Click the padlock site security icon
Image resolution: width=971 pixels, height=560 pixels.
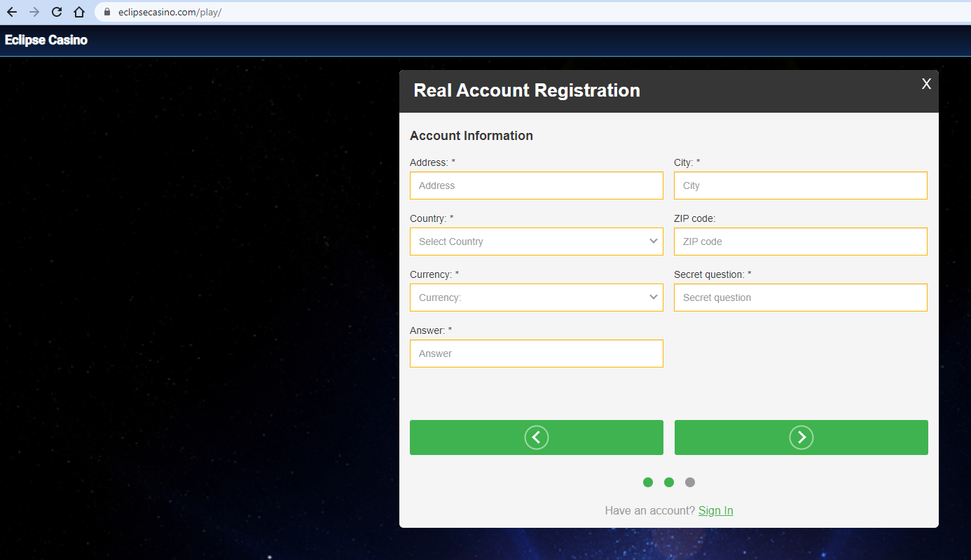107,12
